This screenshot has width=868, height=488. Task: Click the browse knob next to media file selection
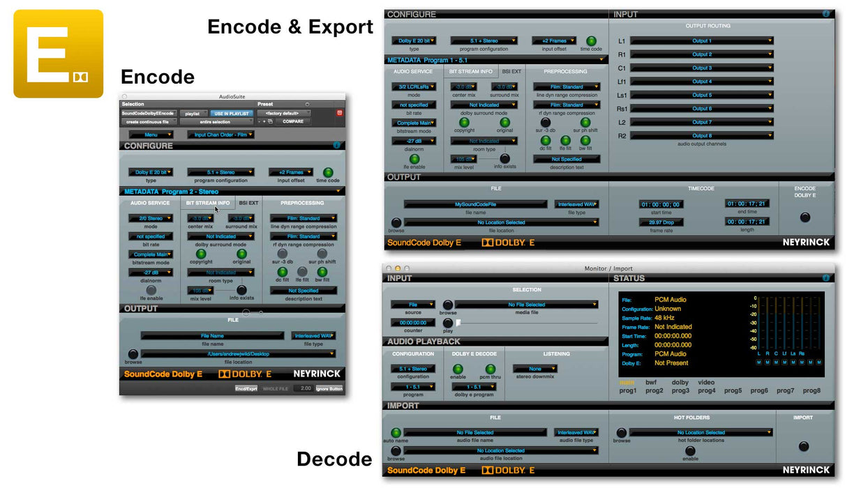(x=447, y=305)
